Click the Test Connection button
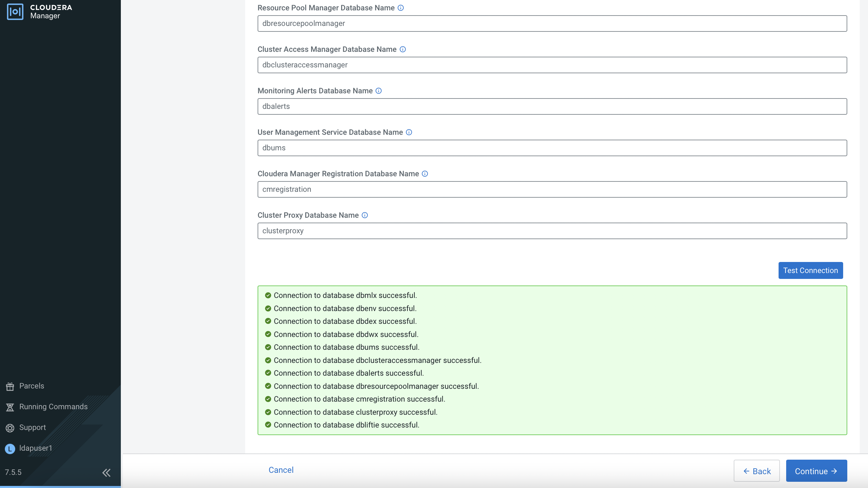 tap(810, 270)
